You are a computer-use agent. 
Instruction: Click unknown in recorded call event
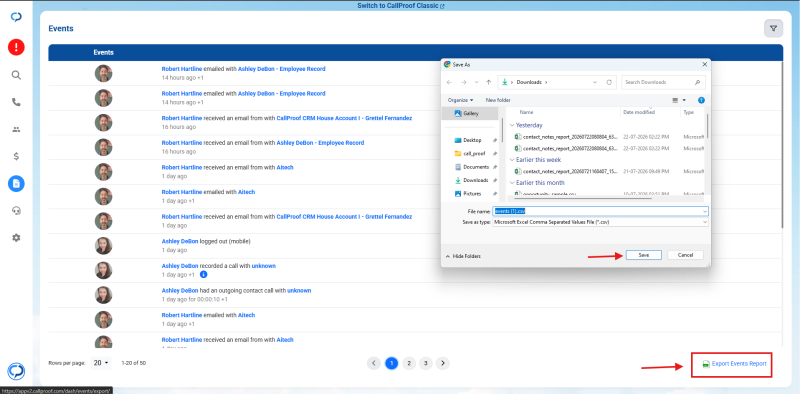tap(264, 266)
